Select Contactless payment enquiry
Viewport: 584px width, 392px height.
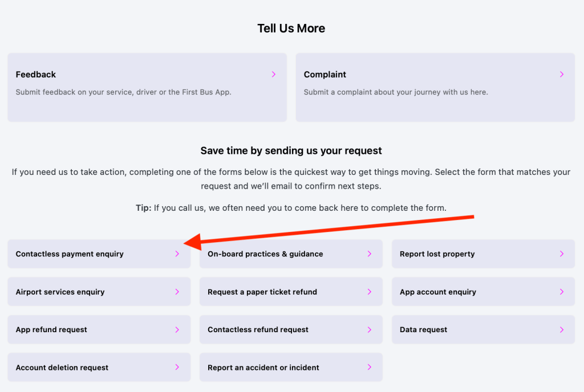pyautogui.click(x=70, y=254)
